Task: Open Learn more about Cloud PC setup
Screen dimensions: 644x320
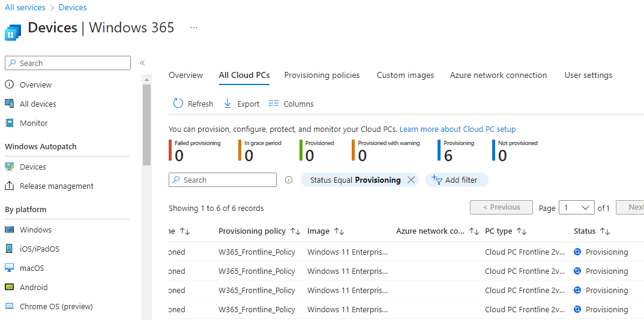Action: (x=457, y=129)
